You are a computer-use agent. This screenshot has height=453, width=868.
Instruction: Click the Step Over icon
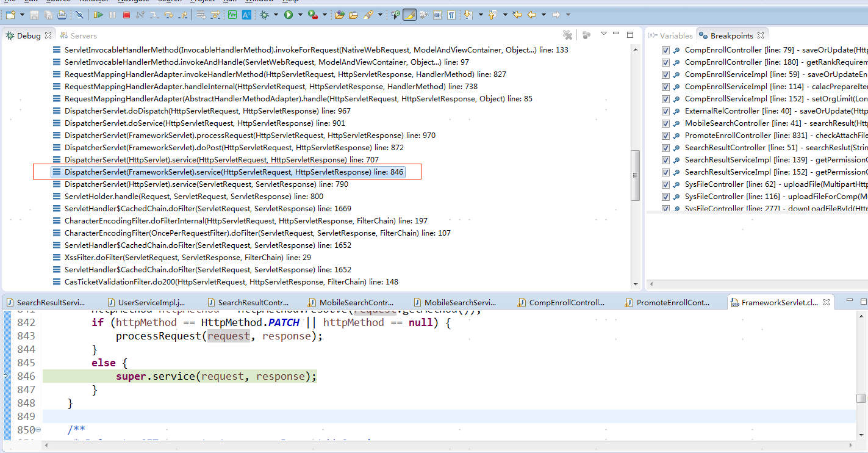168,15
